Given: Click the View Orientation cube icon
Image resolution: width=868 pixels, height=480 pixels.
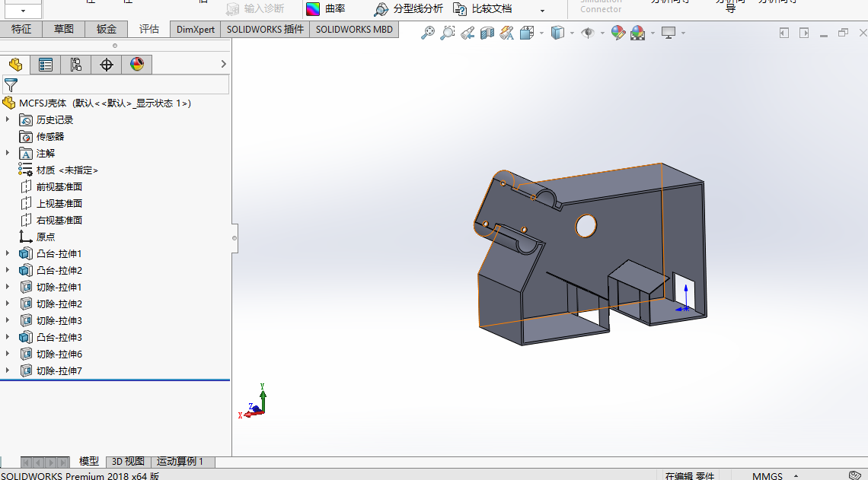Looking at the screenshot, I should (526, 33).
